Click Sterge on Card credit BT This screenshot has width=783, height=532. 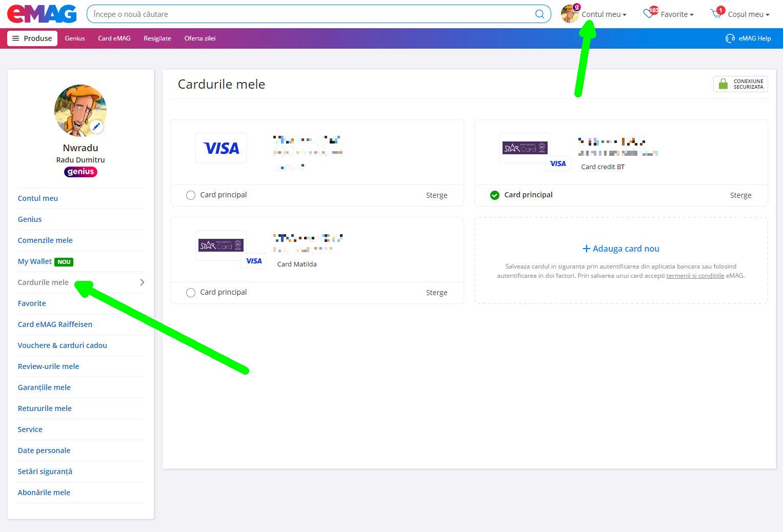pyautogui.click(x=741, y=195)
